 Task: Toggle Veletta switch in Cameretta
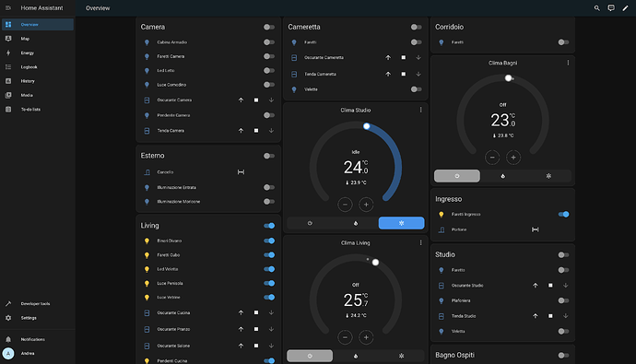(416, 89)
